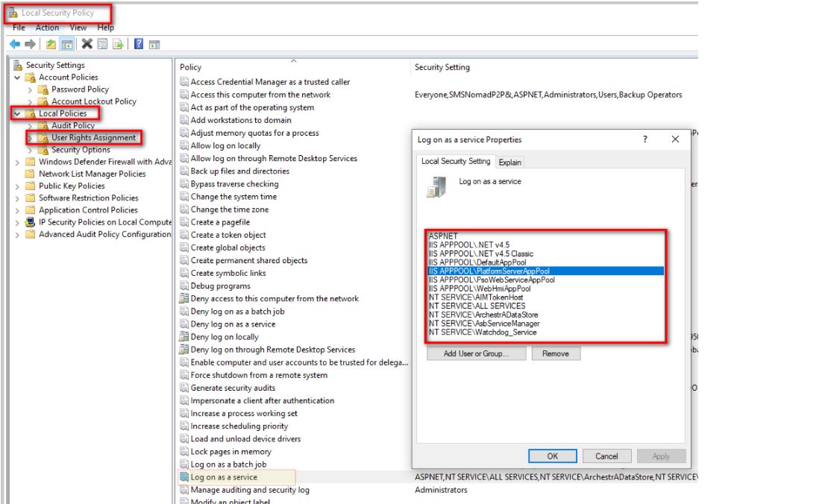Click the Up one level folder icon
Image resolution: width=828 pixels, height=504 pixels.
(x=51, y=44)
